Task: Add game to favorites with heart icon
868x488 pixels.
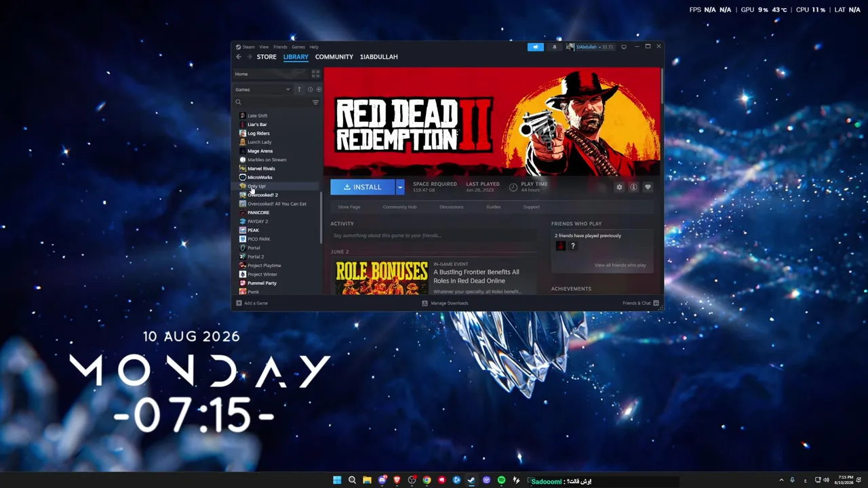Action: point(648,187)
